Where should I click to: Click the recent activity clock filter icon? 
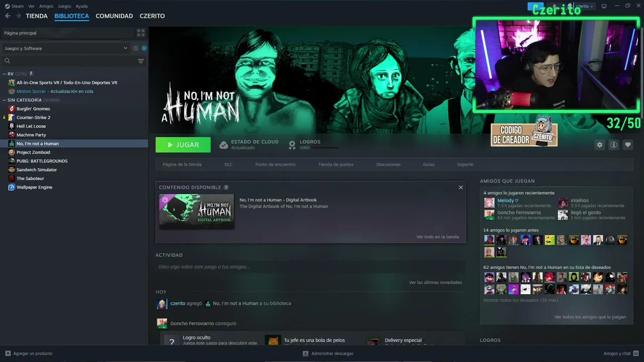coord(135,48)
